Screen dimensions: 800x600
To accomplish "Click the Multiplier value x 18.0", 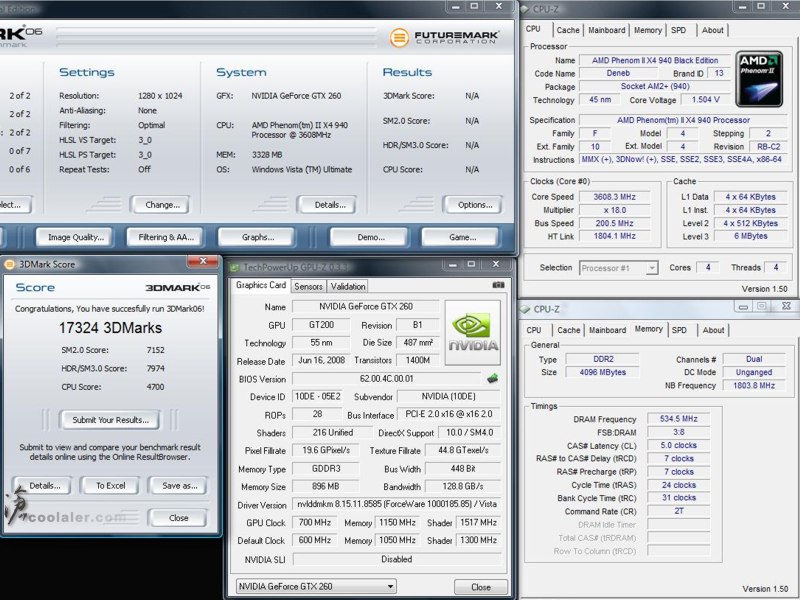I will point(614,210).
